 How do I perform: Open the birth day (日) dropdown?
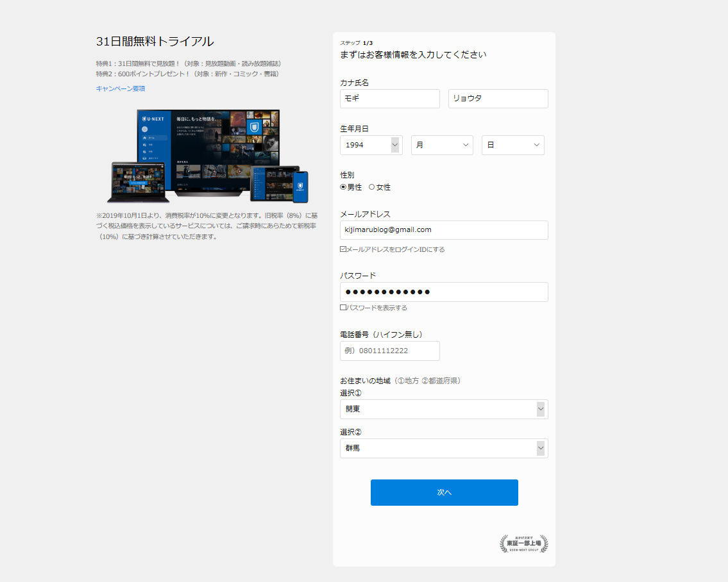[512, 145]
